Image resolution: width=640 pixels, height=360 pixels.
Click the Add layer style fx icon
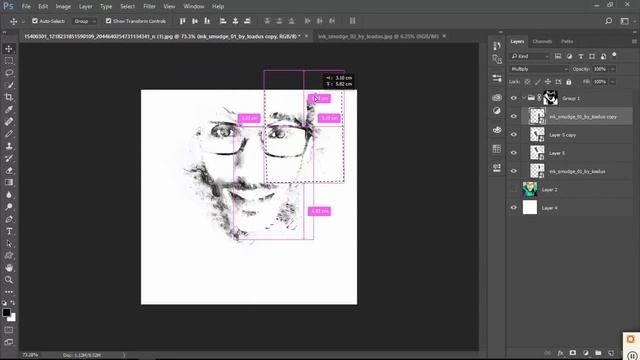coord(560,353)
